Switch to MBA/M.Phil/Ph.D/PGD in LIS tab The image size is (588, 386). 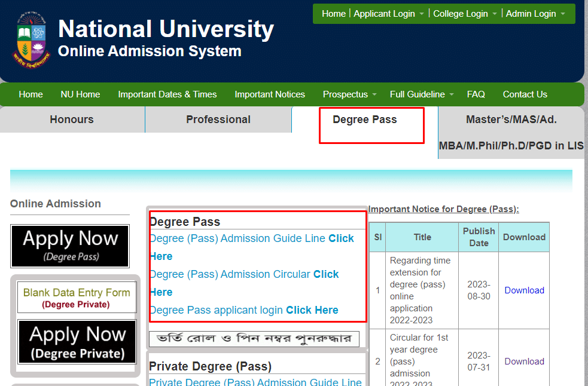click(x=511, y=145)
